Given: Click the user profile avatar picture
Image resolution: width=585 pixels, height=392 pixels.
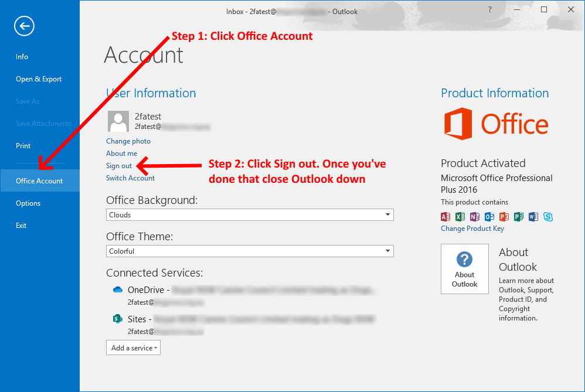Looking at the screenshot, I should (x=118, y=121).
